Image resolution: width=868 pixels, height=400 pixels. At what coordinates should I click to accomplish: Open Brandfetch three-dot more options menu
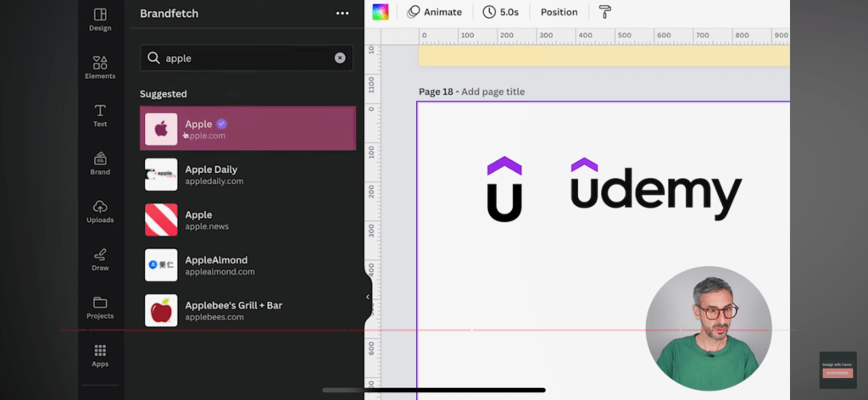click(342, 14)
